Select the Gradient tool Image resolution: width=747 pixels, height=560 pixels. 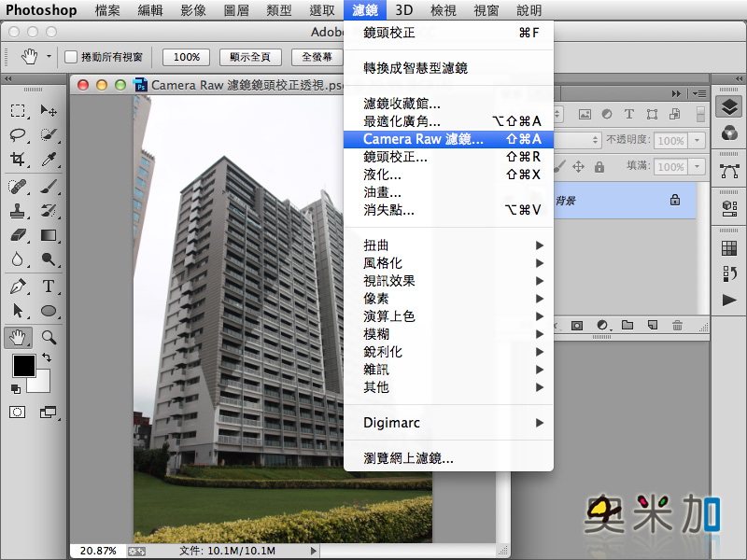49,235
